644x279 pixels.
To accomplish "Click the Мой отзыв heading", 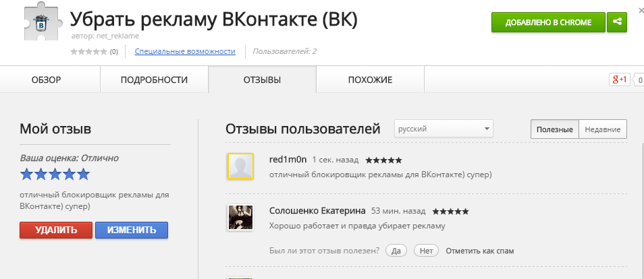I will click(55, 129).
